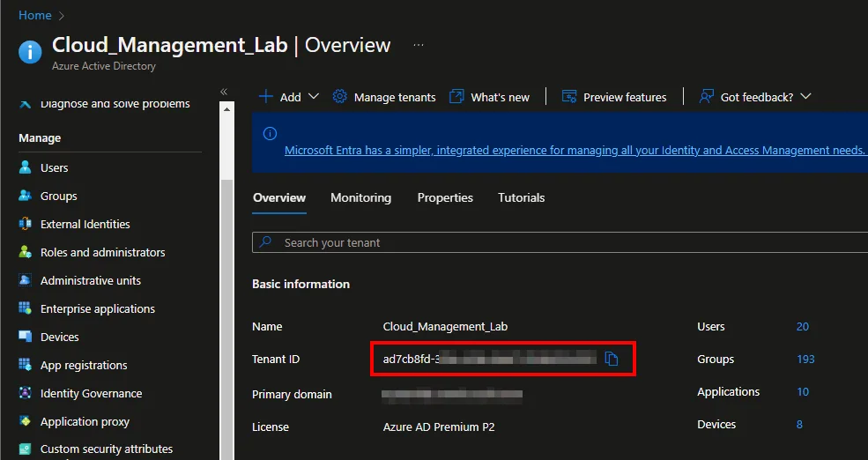
Task: Click the App registrations icon
Action: click(25, 365)
